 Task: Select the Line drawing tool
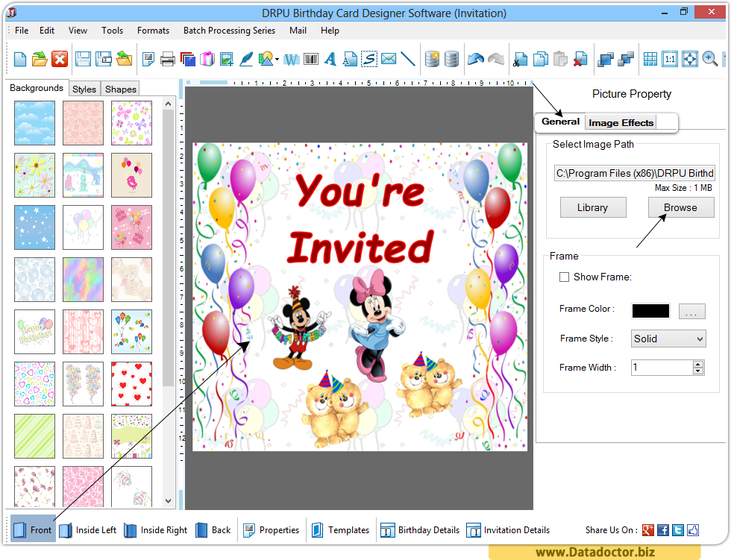tap(407, 60)
